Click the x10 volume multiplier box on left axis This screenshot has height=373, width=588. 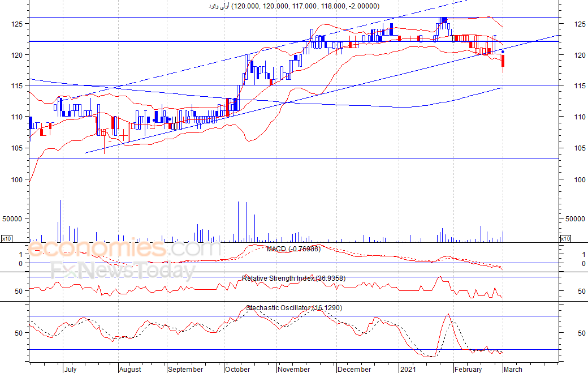(x=7, y=239)
